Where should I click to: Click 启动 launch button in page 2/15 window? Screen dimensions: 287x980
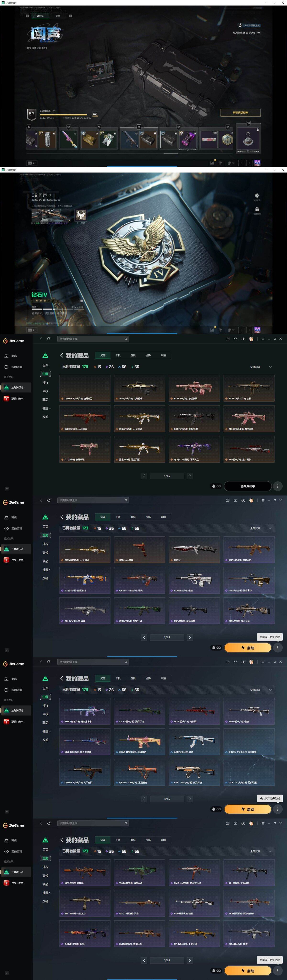tap(248, 647)
